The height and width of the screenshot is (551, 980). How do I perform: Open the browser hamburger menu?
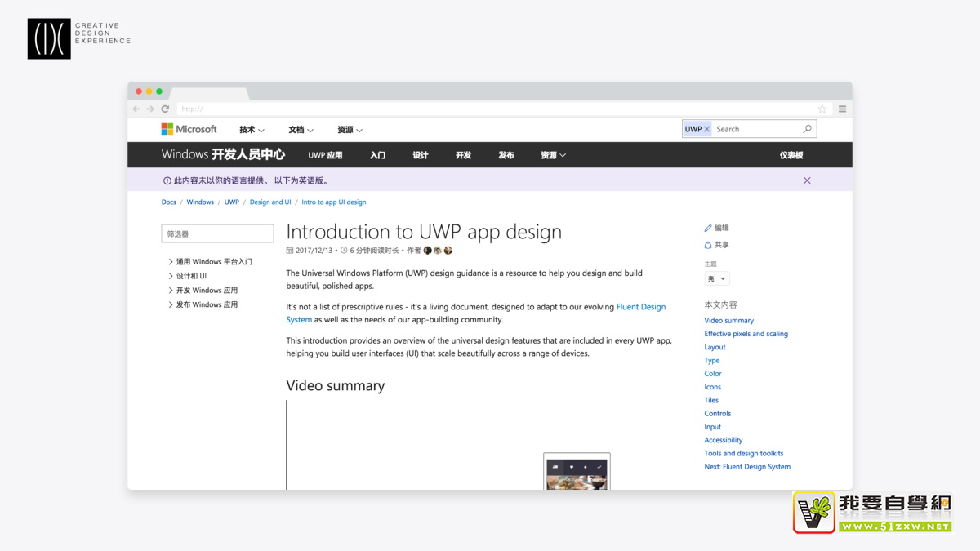click(842, 109)
